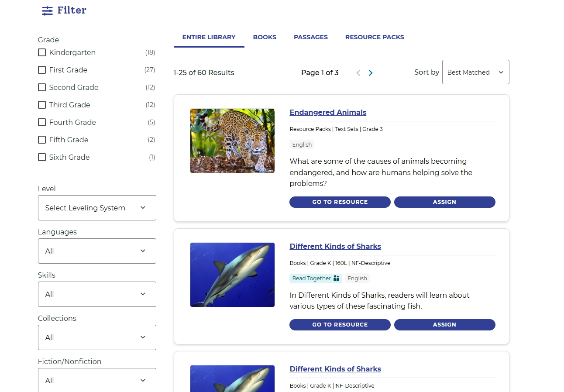Open the Fiction/Nonfiction dropdown
Image resolution: width=564 pixels, height=392 pixels.
pyautogui.click(x=97, y=380)
